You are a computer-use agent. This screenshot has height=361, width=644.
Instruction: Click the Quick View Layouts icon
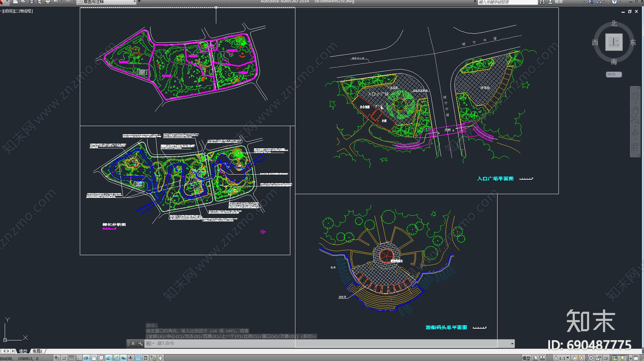[543, 358]
